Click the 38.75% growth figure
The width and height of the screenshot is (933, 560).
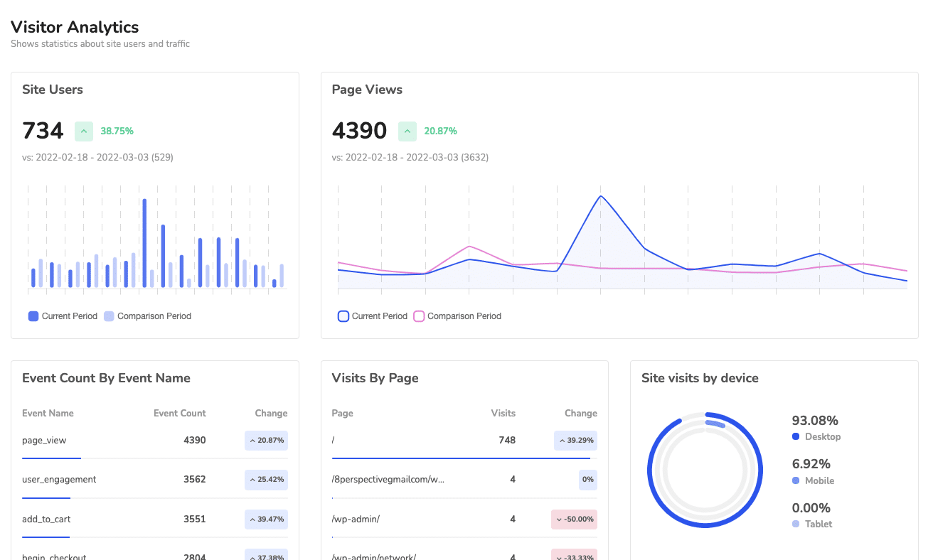point(117,131)
